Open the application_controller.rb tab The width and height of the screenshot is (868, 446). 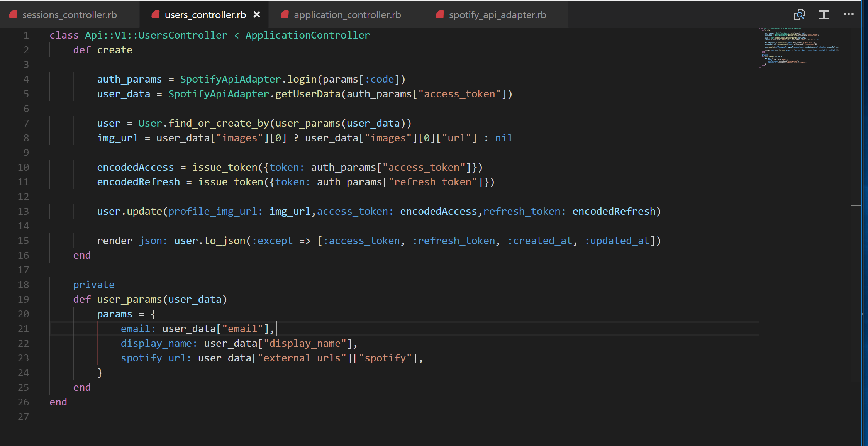click(x=347, y=14)
